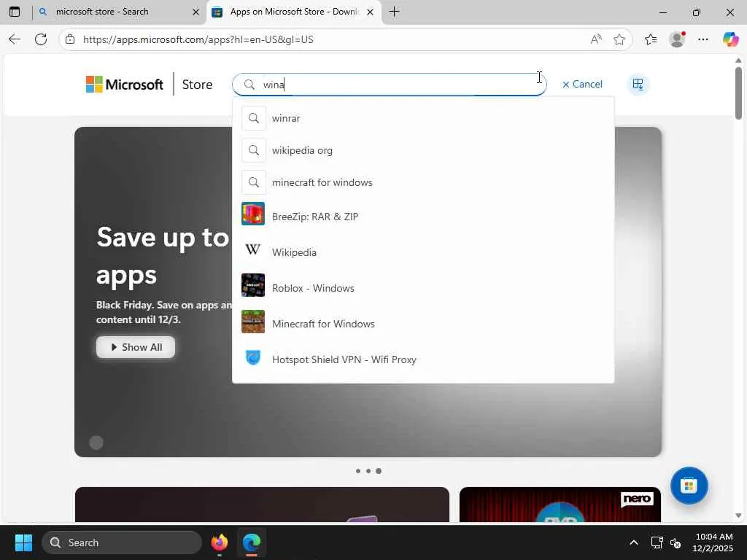The height and width of the screenshot is (560, 747).
Task: Open Edge Settings and more menu
Action: point(703,39)
